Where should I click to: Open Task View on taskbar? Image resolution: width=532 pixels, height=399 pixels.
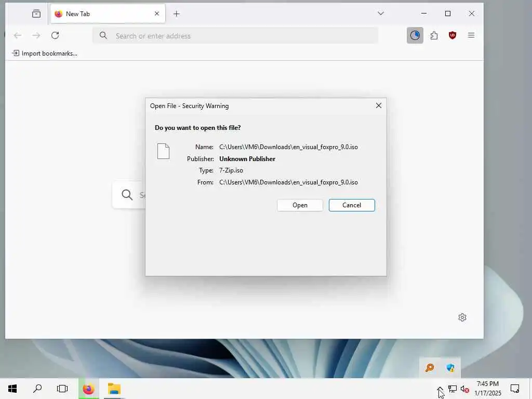click(62, 389)
